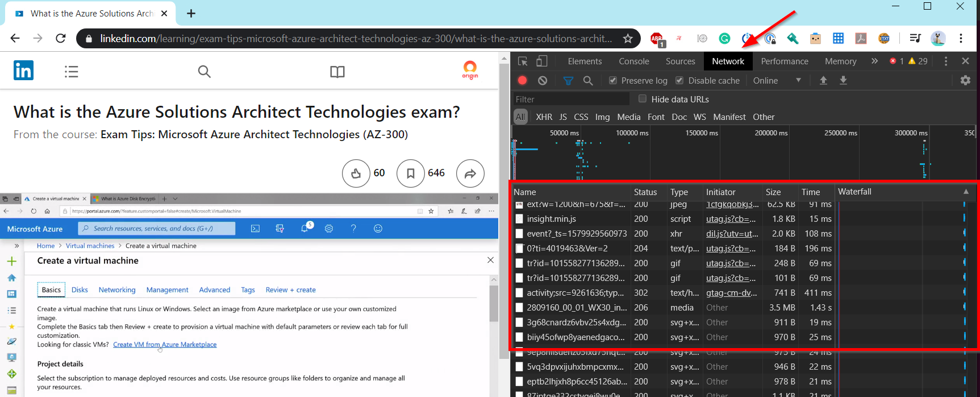Switch to the Console tab
Image resolution: width=980 pixels, height=397 pixels.
633,61
